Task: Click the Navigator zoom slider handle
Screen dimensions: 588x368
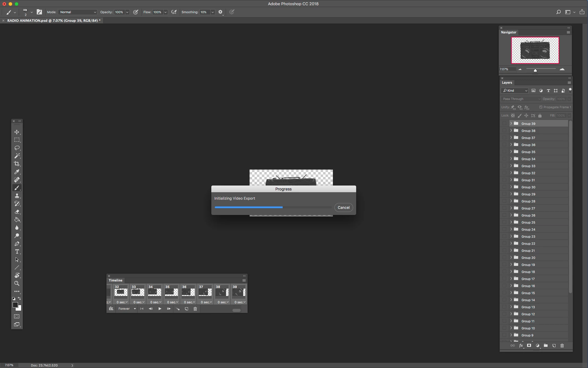Action: point(535,70)
